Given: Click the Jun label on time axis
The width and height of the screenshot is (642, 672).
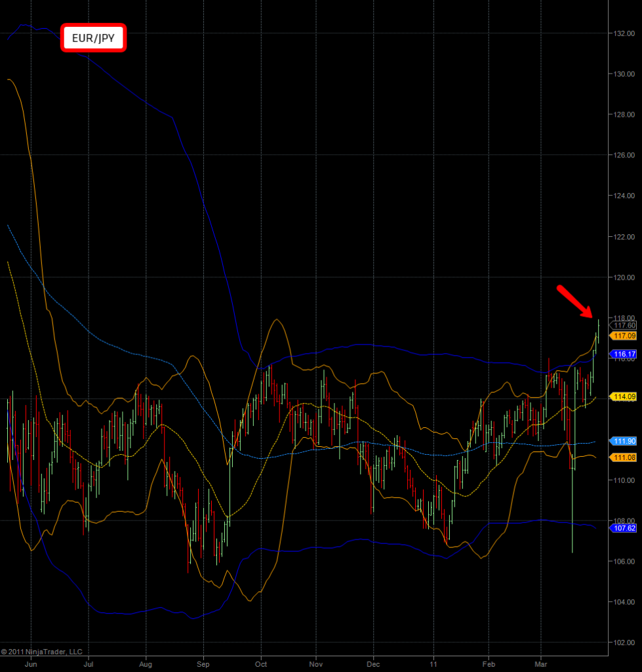Looking at the screenshot, I should tap(30, 663).
